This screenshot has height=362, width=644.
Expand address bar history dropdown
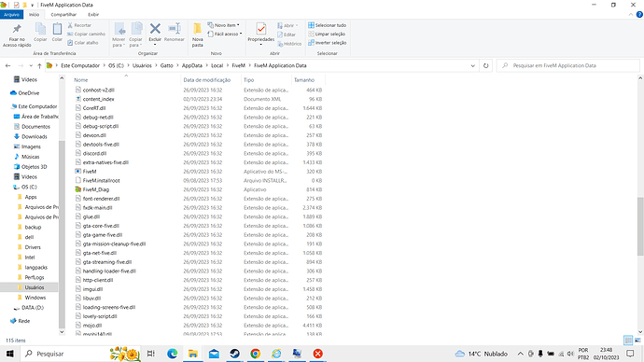472,65
